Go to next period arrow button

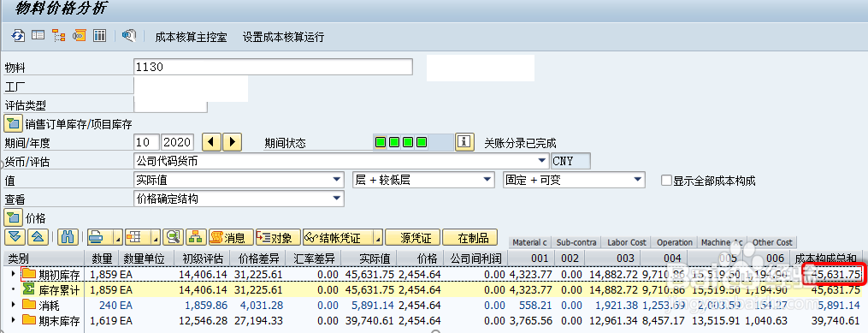pyautogui.click(x=233, y=142)
